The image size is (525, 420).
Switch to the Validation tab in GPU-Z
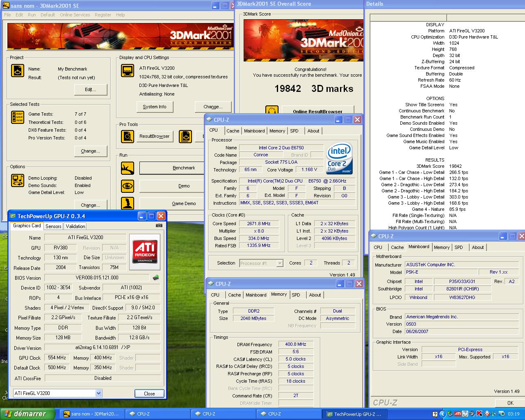click(x=75, y=226)
